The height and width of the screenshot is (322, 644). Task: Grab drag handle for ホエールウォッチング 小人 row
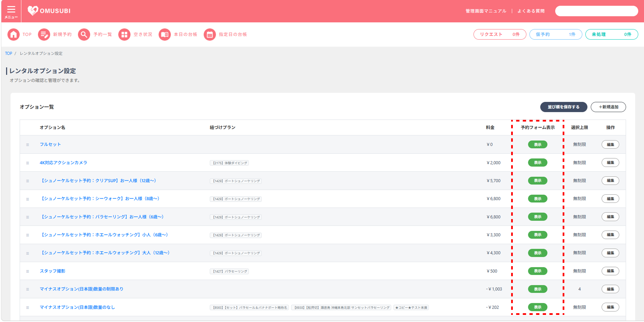28,235
